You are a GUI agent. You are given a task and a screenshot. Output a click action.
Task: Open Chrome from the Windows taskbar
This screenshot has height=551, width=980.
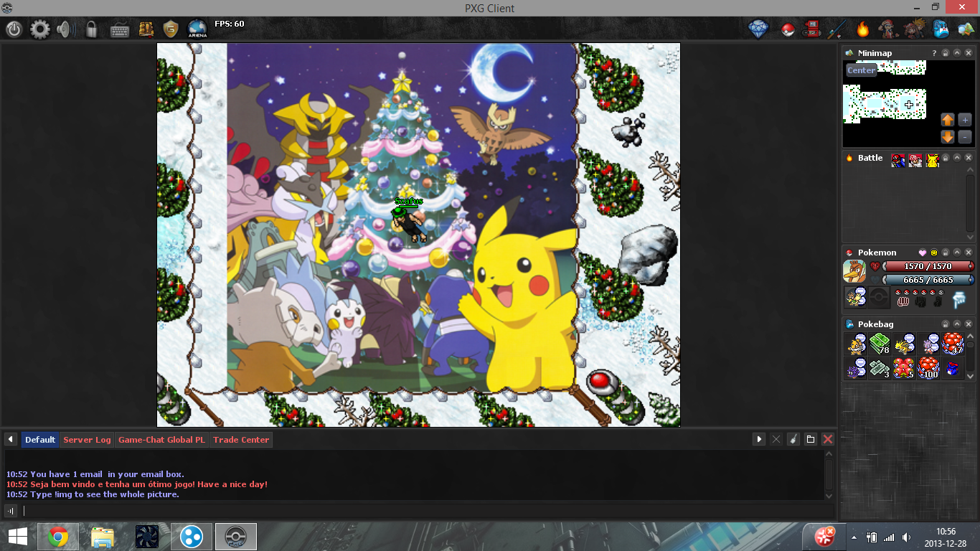tap(58, 537)
